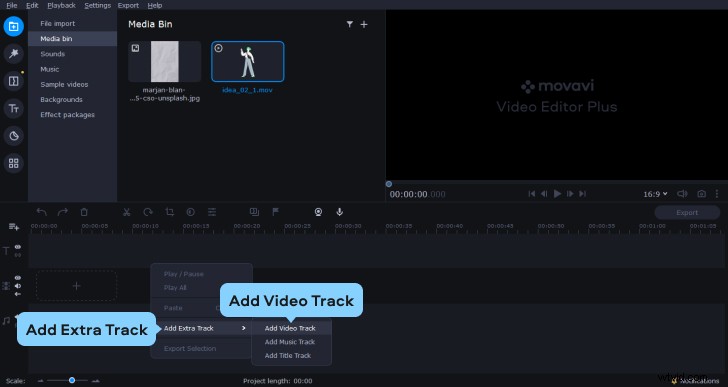Click the Media Bin filter icon

350,24
